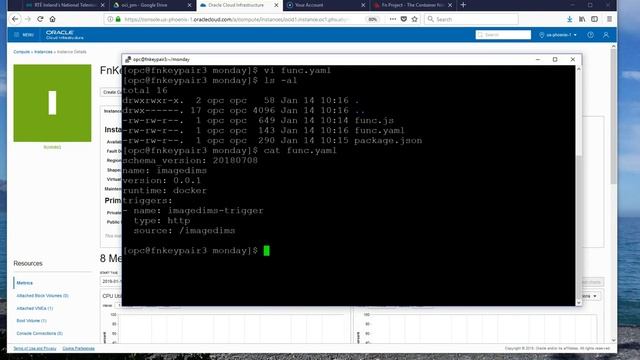Click the green instance status thumbnail
This screenshot has height=360, width=640.
click(x=52, y=103)
